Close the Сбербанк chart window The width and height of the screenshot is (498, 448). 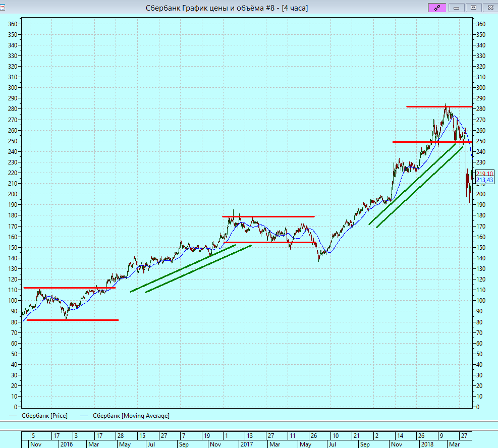coord(490,8)
